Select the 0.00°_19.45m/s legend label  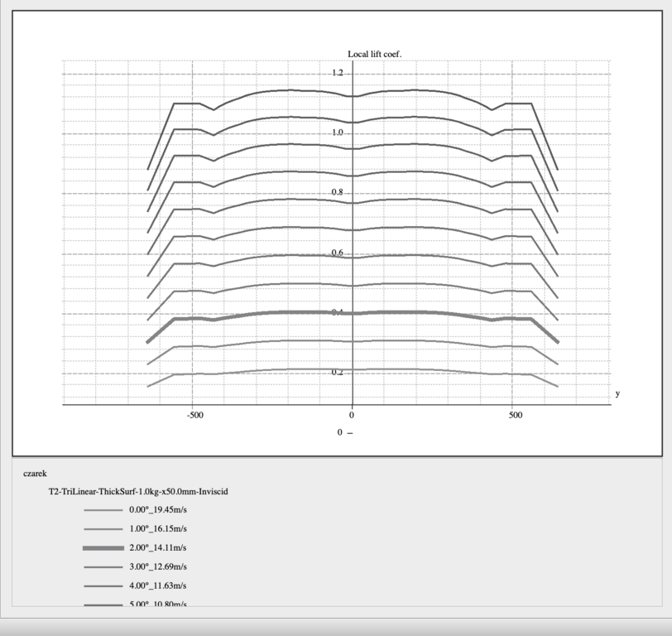pos(157,509)
